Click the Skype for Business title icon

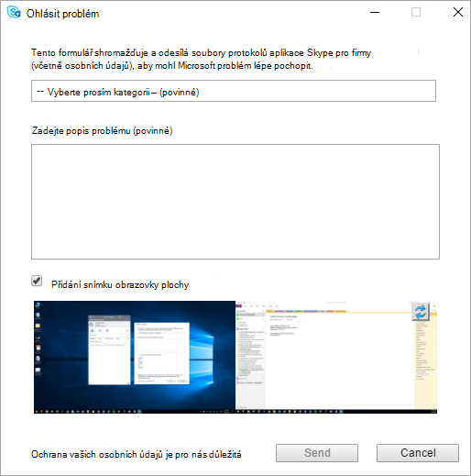click(14, 13)
